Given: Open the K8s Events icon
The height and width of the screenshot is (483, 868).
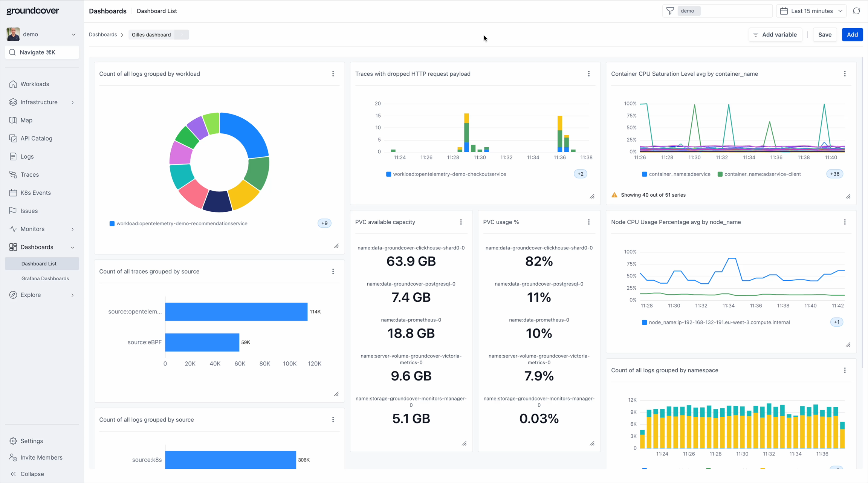Looking at the screenshot, I should tap(14, 193).
